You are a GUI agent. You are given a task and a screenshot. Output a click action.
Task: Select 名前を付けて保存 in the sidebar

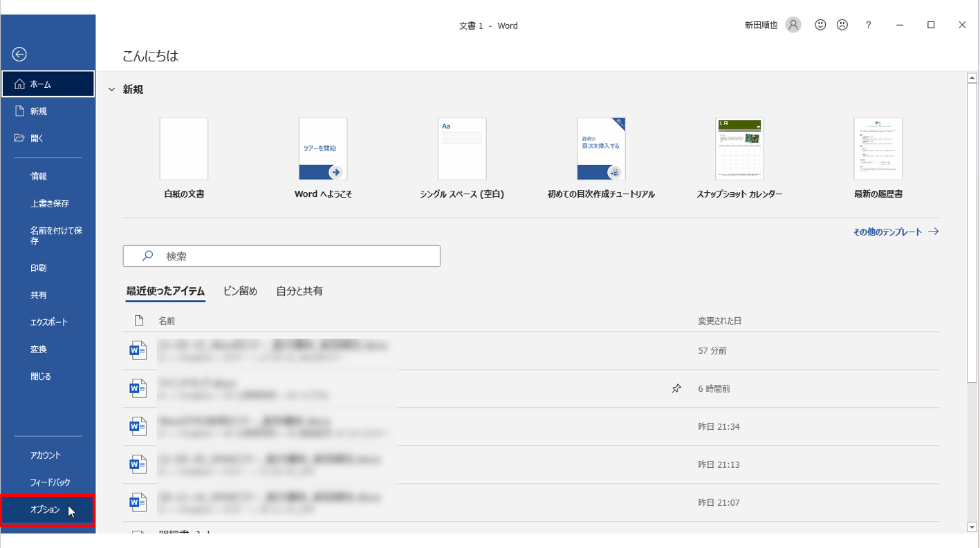point(55,236)
